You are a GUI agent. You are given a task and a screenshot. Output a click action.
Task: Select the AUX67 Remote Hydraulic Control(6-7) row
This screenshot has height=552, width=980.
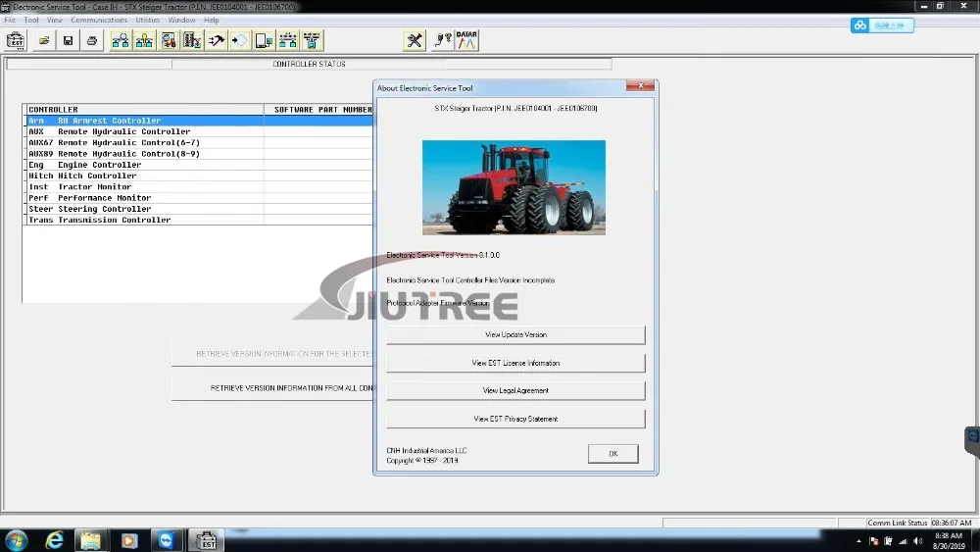point(199,142)
